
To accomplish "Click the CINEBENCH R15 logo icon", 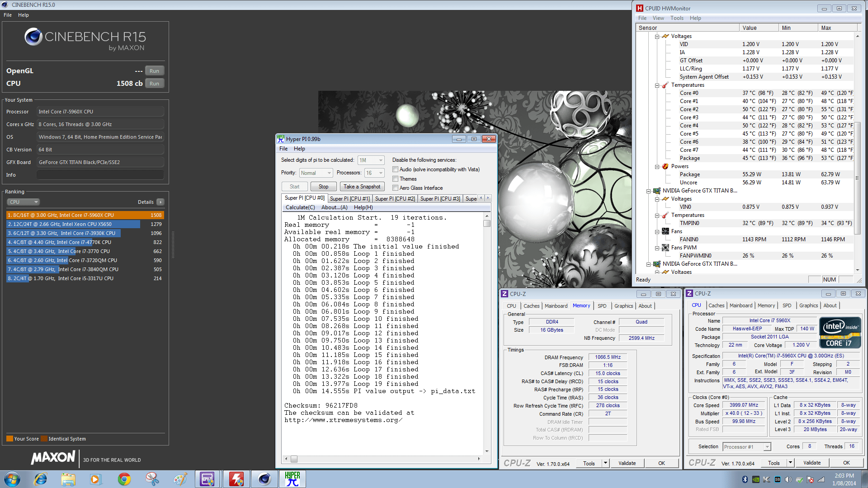I will 33,37.
